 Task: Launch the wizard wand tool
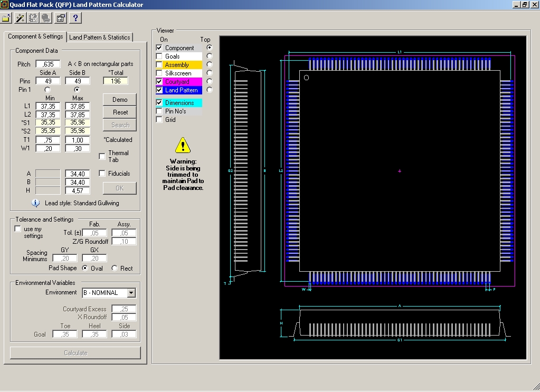click(x=20, y=18)
